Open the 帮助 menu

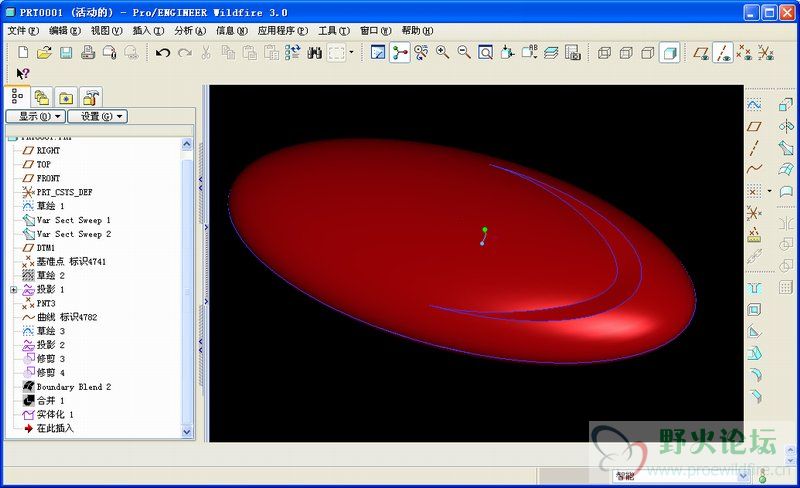click(x=417, y=31)
